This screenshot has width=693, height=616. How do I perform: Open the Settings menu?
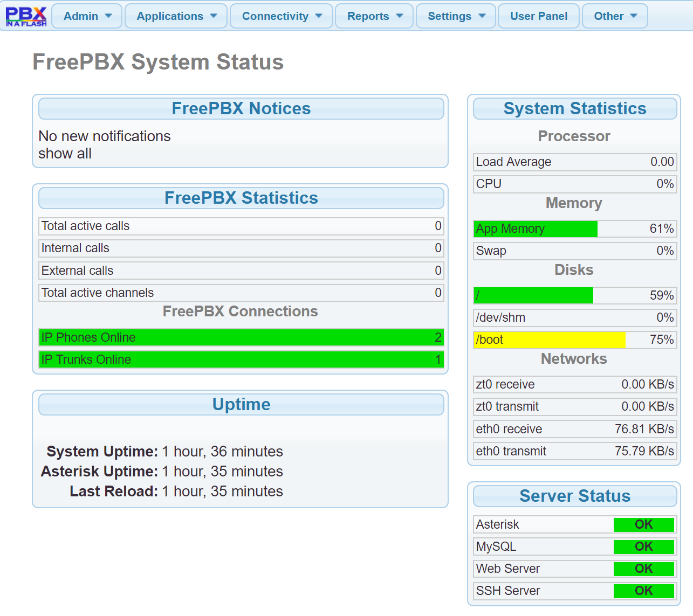[x=456, y=16]
